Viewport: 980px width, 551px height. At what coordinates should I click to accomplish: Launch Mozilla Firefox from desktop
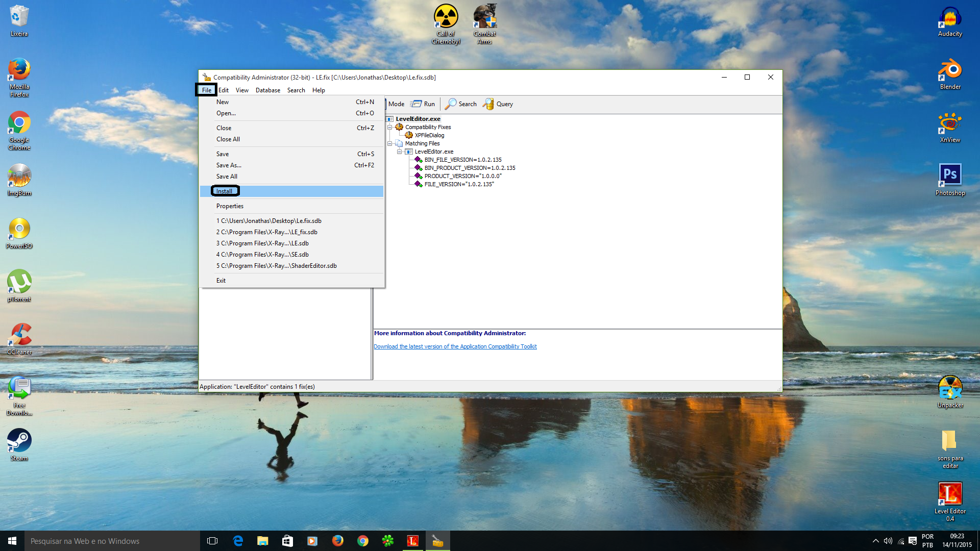pos(19,77)
